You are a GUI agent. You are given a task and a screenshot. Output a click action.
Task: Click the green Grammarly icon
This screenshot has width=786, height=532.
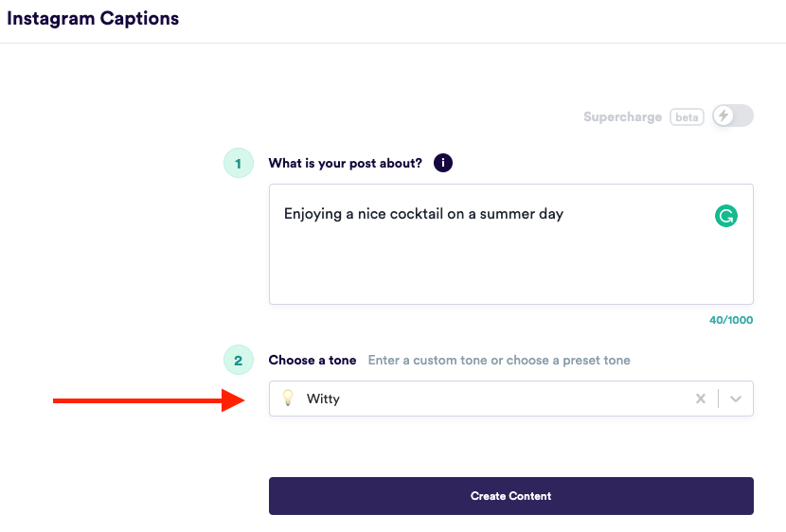click(726, 216)
